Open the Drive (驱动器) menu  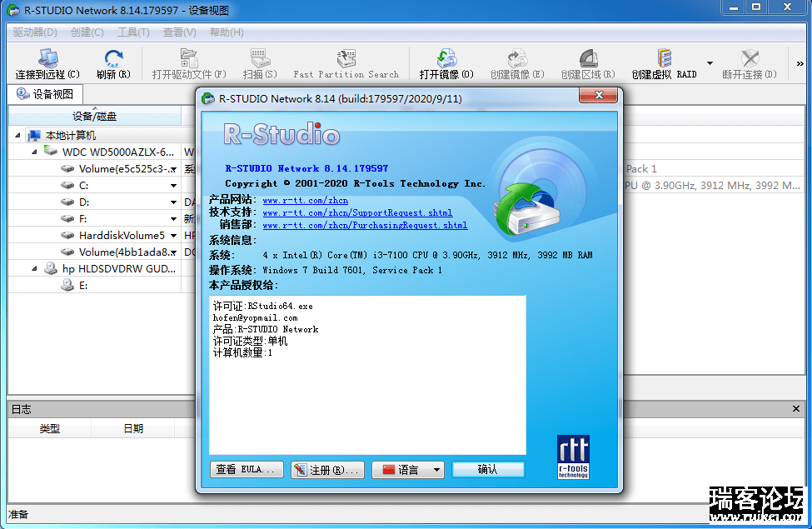coord(35,32)
